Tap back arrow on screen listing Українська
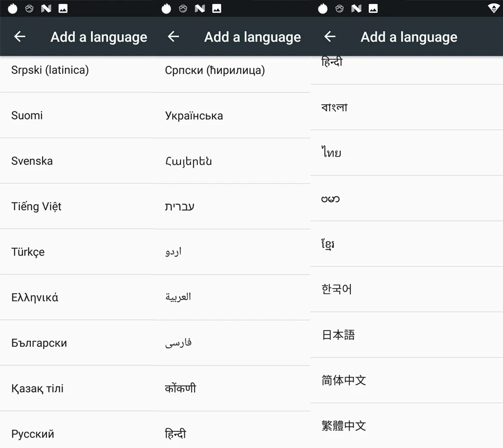 coord(173,36)
